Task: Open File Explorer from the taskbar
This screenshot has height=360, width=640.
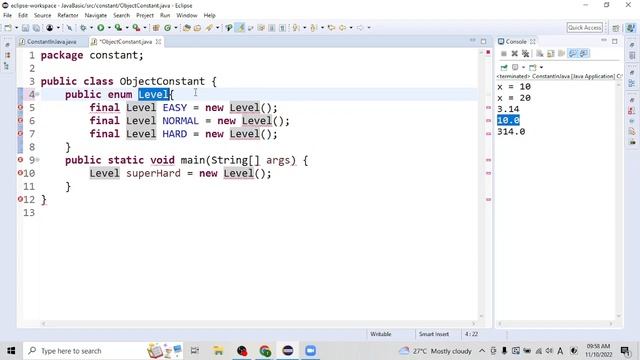Action: click(x=218, y=351)
